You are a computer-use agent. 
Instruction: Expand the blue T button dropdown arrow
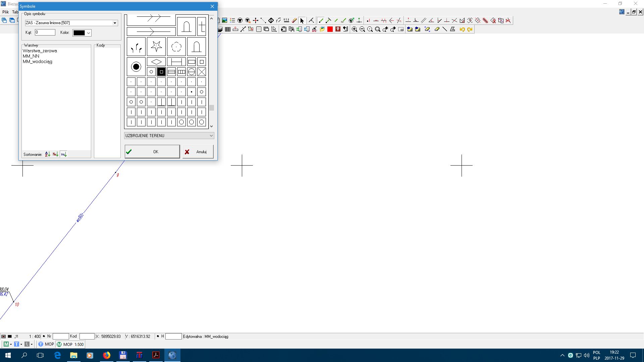pos(21,344)
